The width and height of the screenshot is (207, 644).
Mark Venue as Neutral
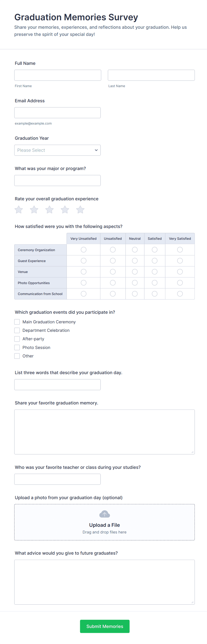(135, 272)
